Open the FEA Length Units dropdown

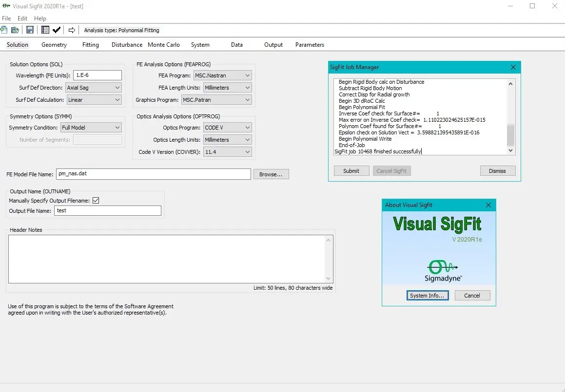[x=227, y=88]
